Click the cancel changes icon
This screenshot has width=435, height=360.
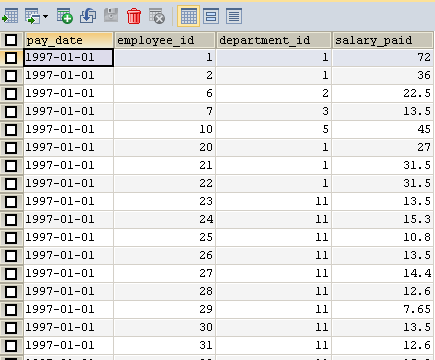157,16
